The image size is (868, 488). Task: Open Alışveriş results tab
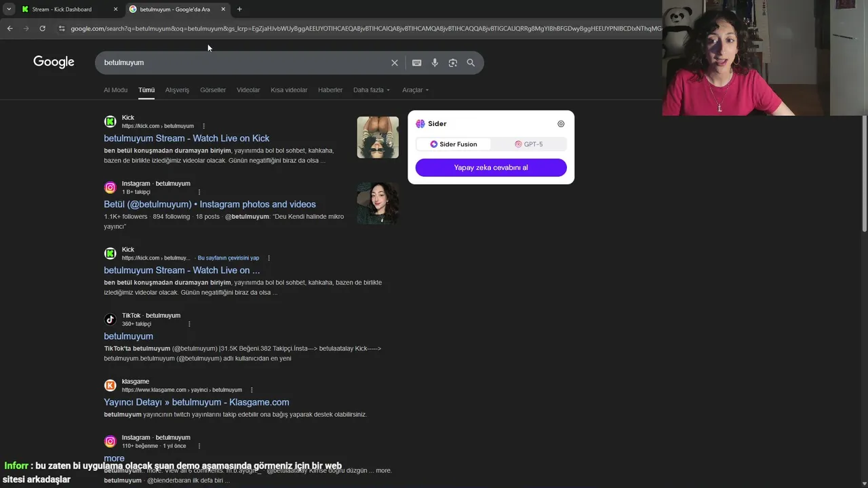[x=177, y=90]
